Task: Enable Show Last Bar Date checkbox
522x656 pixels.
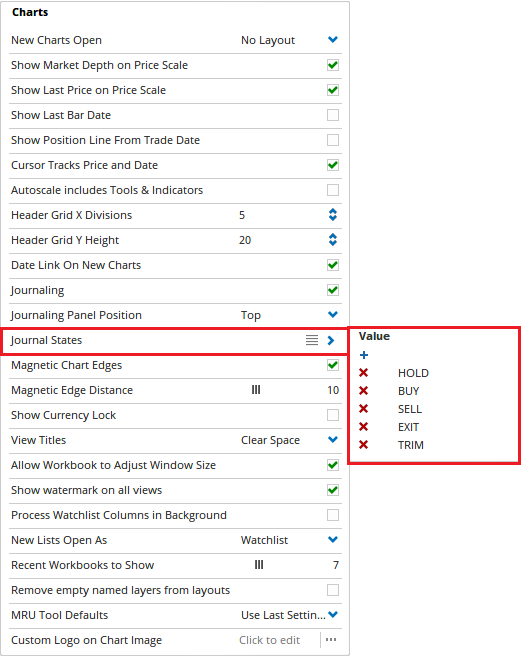Action: [333, 115]
